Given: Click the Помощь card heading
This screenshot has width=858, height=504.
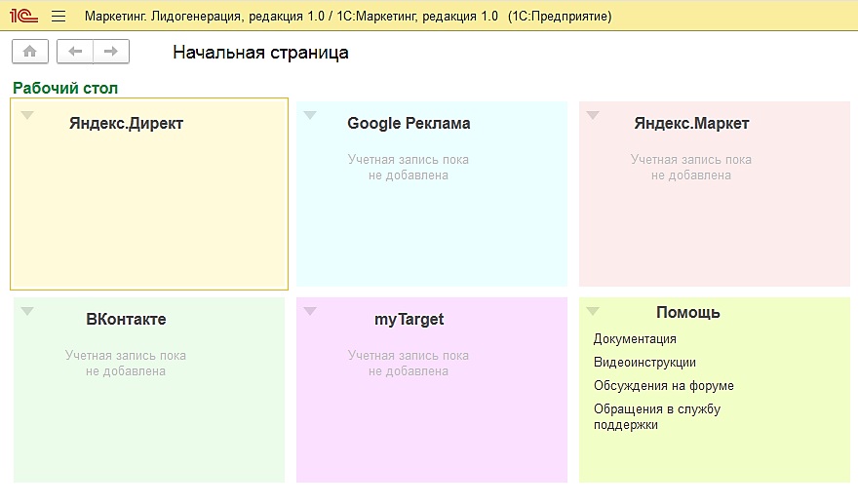Looking at the screenshot, I should pos(687,313).
